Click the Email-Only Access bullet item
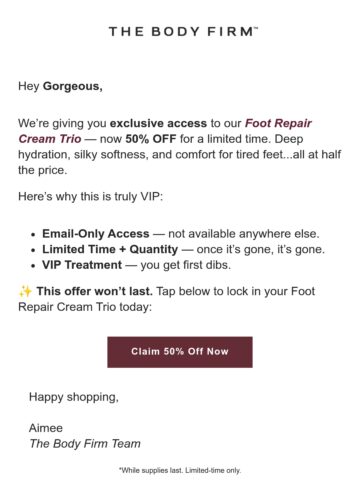 tap(181, 234)
